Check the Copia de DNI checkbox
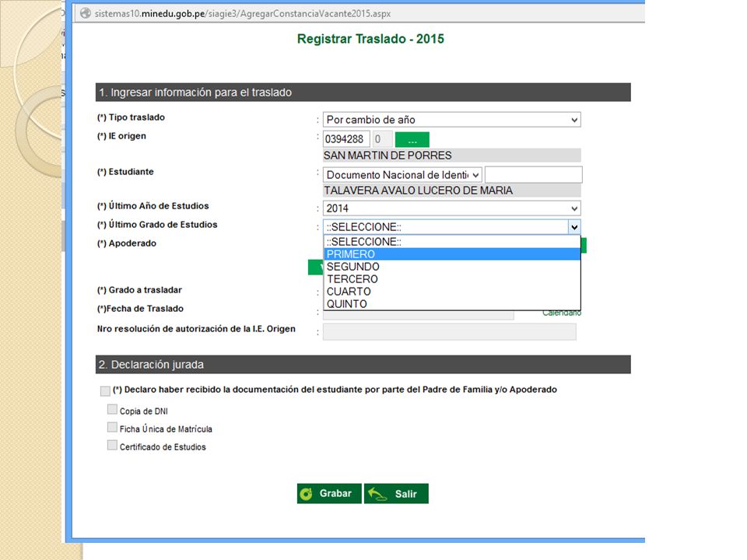The height and width of the screenshot is (560, 747). pos(112,409)
